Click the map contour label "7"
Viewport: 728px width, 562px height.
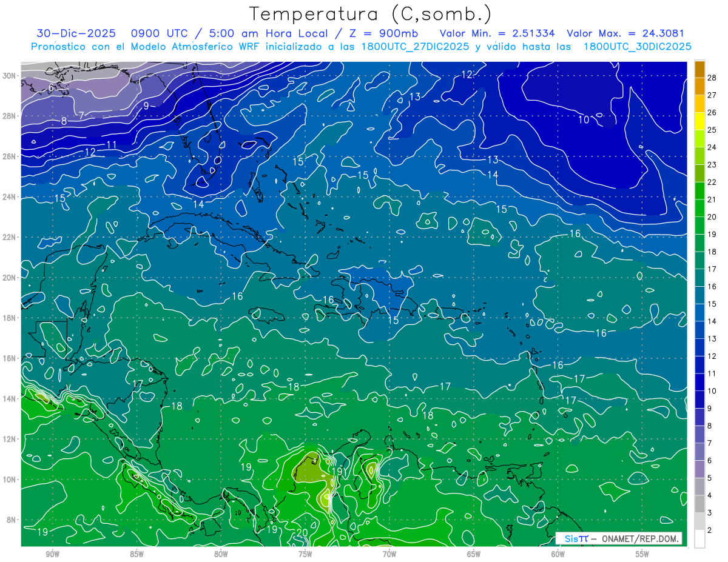(x=82, y=115)
